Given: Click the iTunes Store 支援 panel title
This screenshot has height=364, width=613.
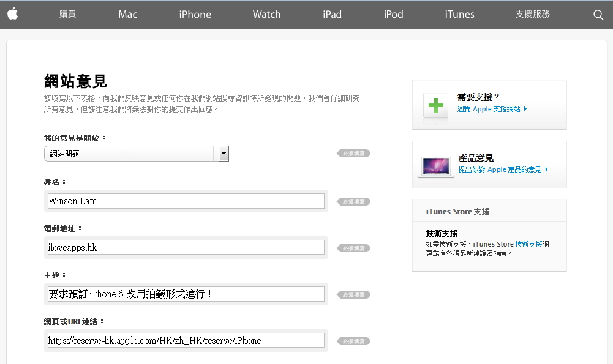Looking at the screenshot, I should 457,211.
